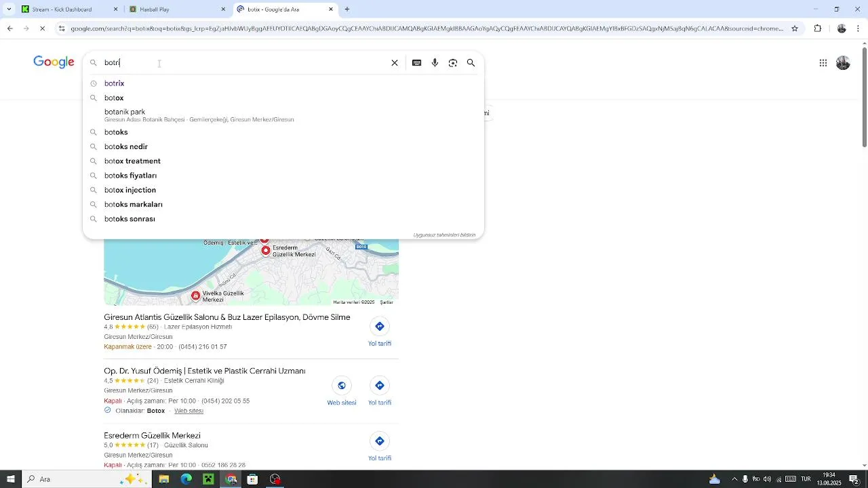Select the botoks markaları suggestion
The image size is (868, 488).
[283, 205]
